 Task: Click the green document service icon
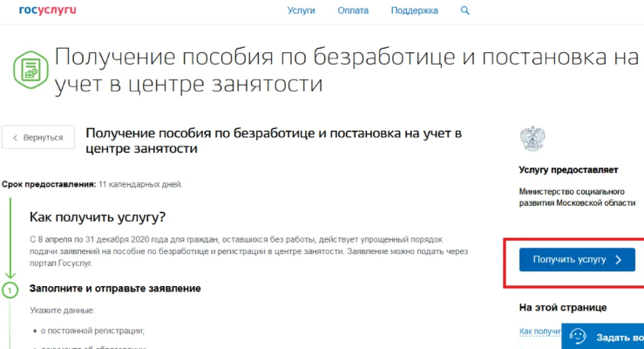[29, 67]
